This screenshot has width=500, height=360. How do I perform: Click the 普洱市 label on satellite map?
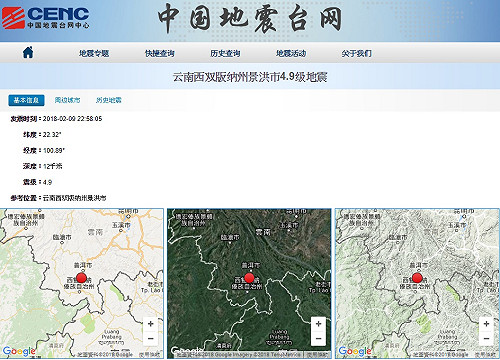coord(251,266)
